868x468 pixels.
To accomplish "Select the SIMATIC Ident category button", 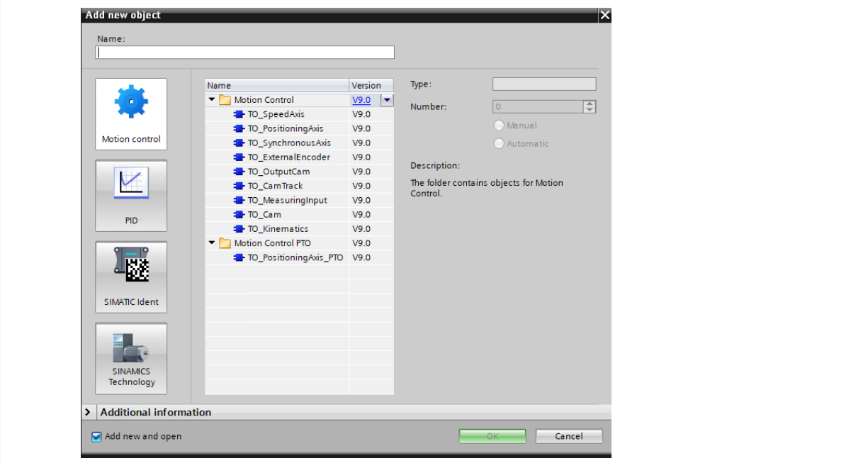I will tap(131, 277).
